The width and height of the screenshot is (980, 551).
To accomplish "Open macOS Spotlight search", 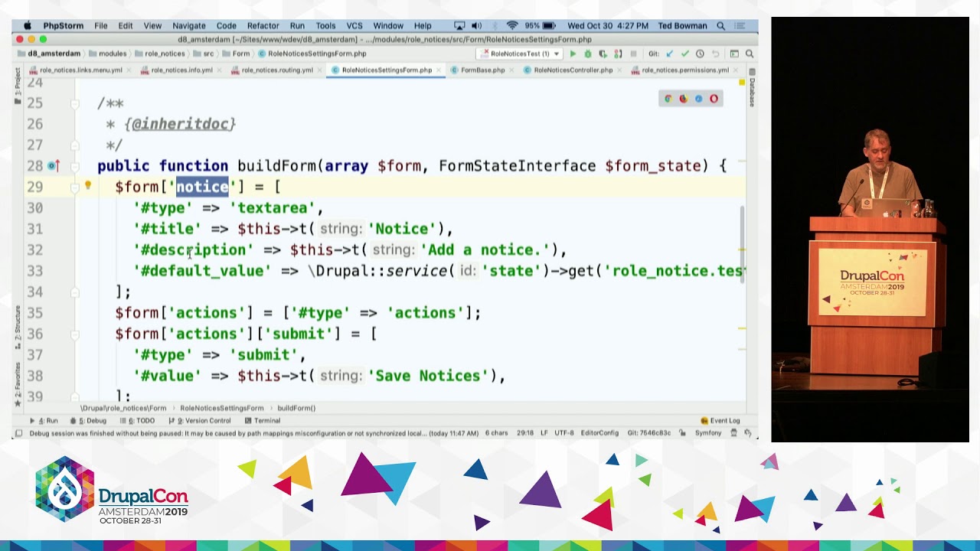I will point(720,25).
